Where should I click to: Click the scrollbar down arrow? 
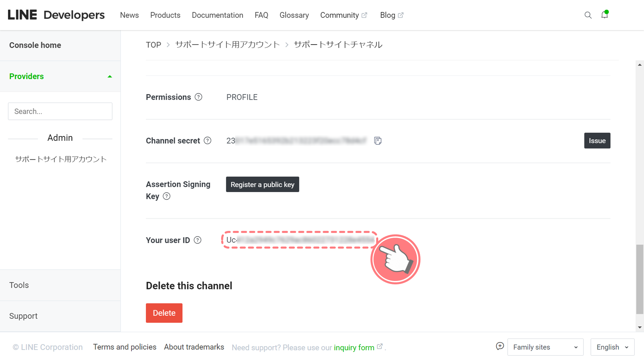[640, 327]
